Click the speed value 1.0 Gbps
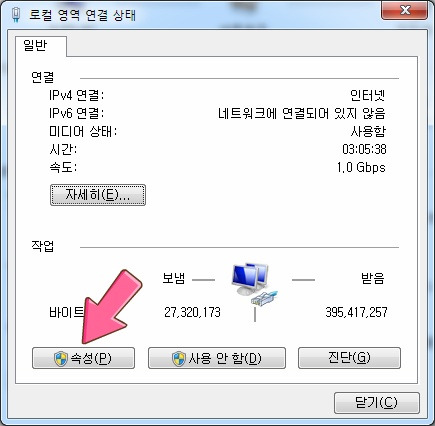This screenshot has height=426, width=435. tap(361, 167)
